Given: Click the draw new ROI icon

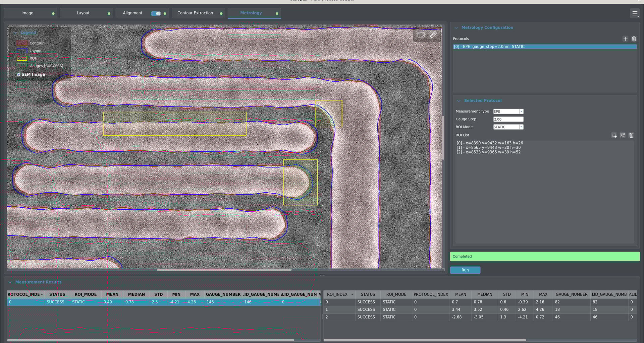Looking at the screenshot, I should click(x=614, y=135).
